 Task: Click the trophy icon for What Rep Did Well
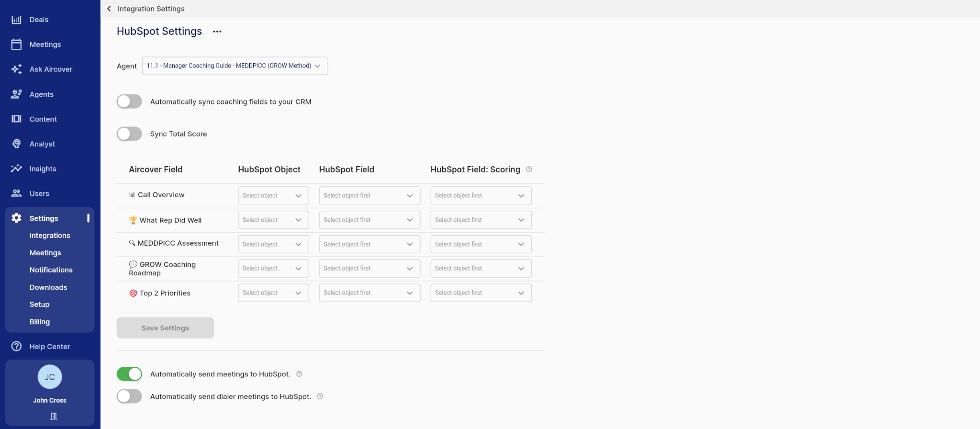click(133, 220)
